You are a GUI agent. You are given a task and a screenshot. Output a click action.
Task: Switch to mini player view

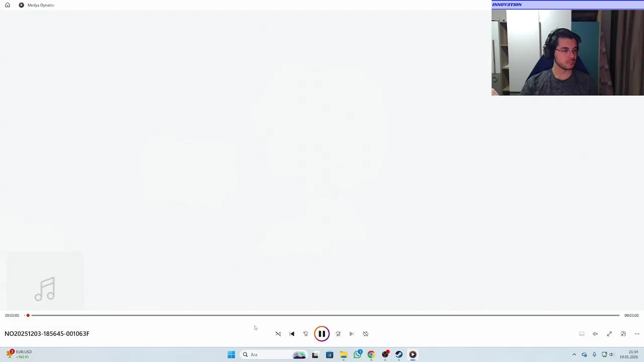[x=623, y=334]
